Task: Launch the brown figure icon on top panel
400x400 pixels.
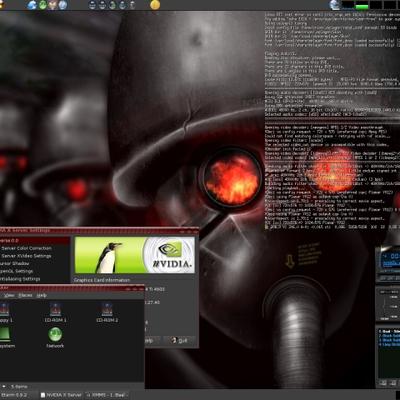Action: click(x=53, y=5)
